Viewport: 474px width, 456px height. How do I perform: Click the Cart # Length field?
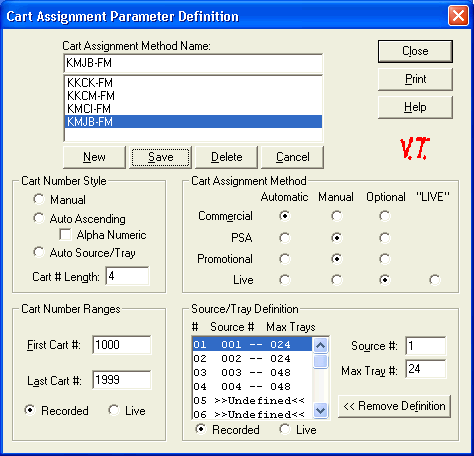tap(127, 276)
